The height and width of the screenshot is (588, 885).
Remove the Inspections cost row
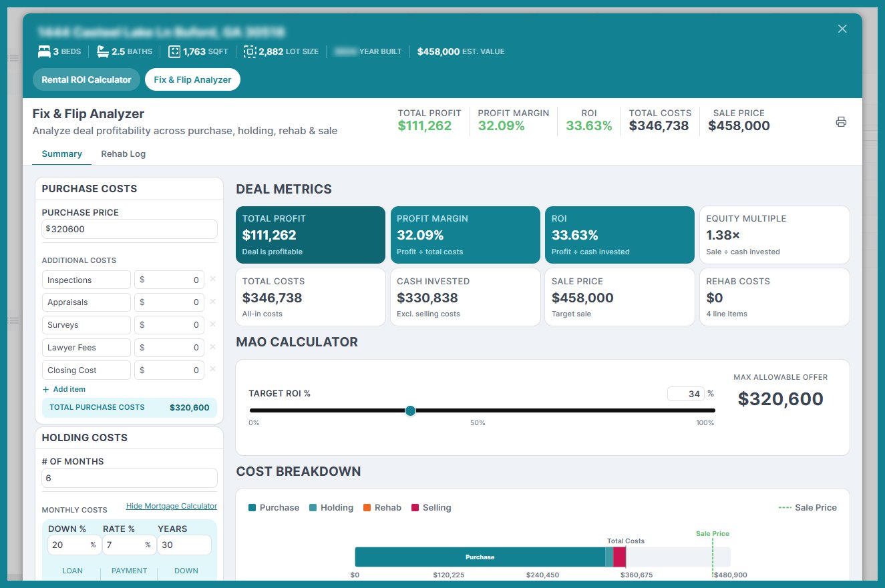click(x=212, y=279)
